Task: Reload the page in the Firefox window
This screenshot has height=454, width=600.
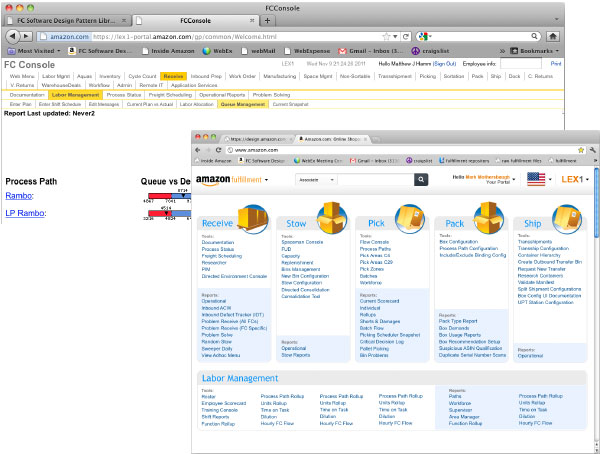Action: 406,37
